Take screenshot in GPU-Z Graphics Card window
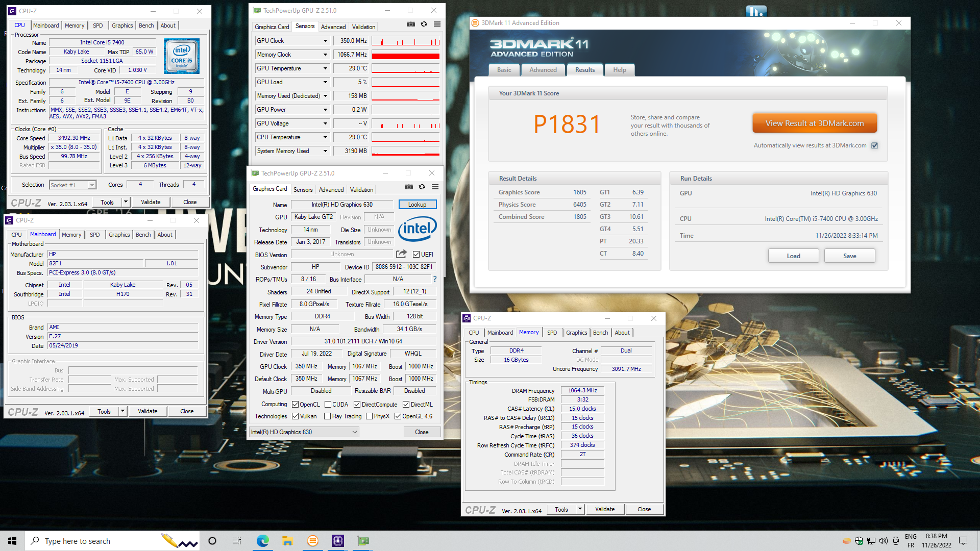The width and height of the screenshot is (980, 551). (x=408, y=187)
